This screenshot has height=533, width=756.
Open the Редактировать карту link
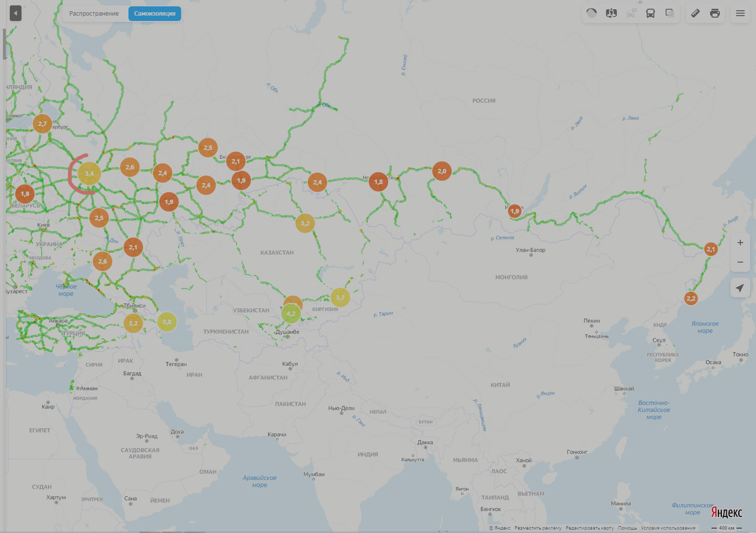coord(589,528)
